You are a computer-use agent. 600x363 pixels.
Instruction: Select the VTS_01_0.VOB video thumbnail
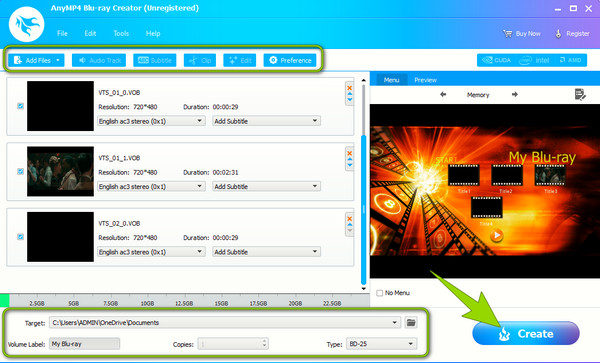(60, 106)
